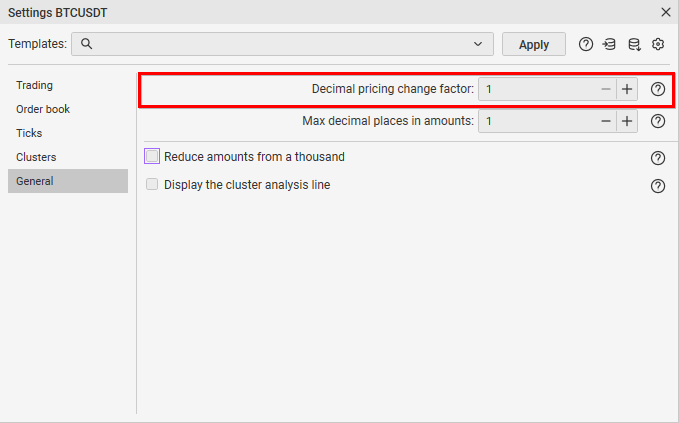Viewport: 679px width, 423px height.
Task: Expand the Templates dropdown arrow
Action: (478, 44)
